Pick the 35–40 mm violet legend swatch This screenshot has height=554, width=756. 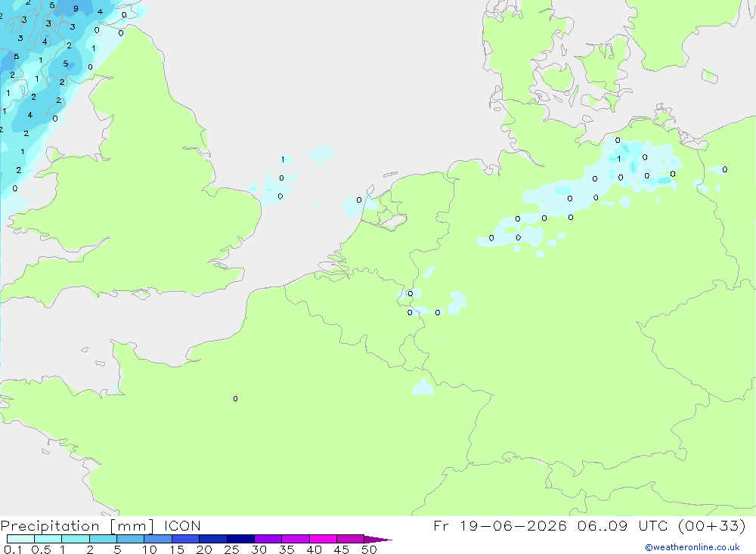295,539
